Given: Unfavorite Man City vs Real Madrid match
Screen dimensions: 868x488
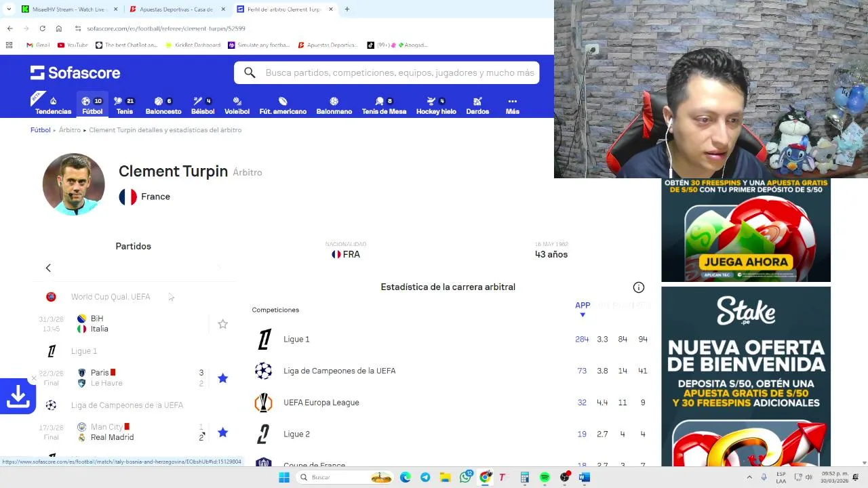Looking at the screenshot, I should click(x=222, y=432).
